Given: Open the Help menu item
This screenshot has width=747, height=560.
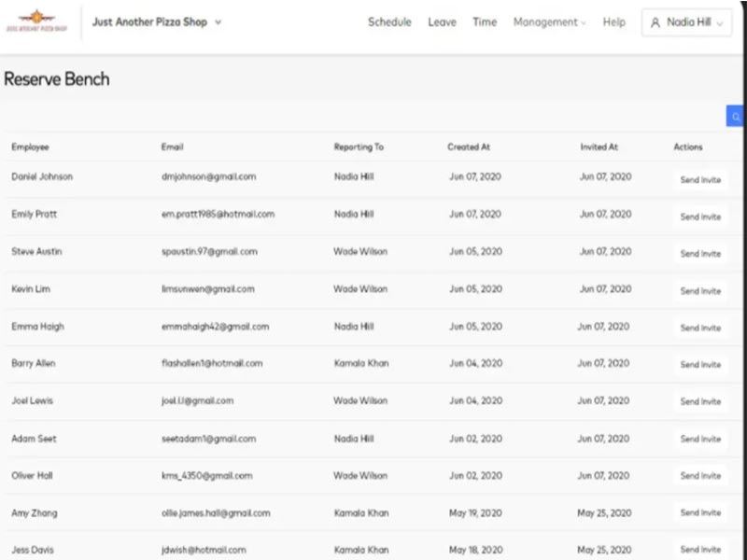Looking at the screenshot, I should tap(613, 22).
